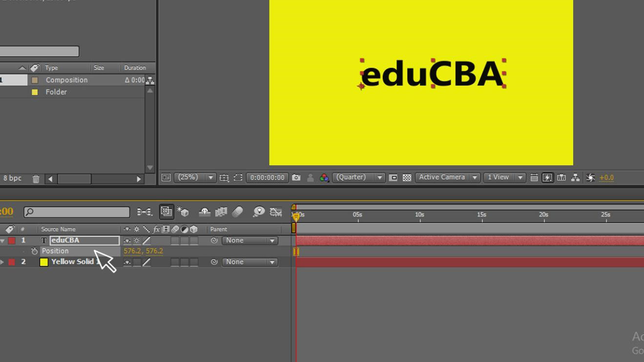The height and width of the screenshot is (362, 644).
Task: Sort project items by Duration column
Action: 135,68
